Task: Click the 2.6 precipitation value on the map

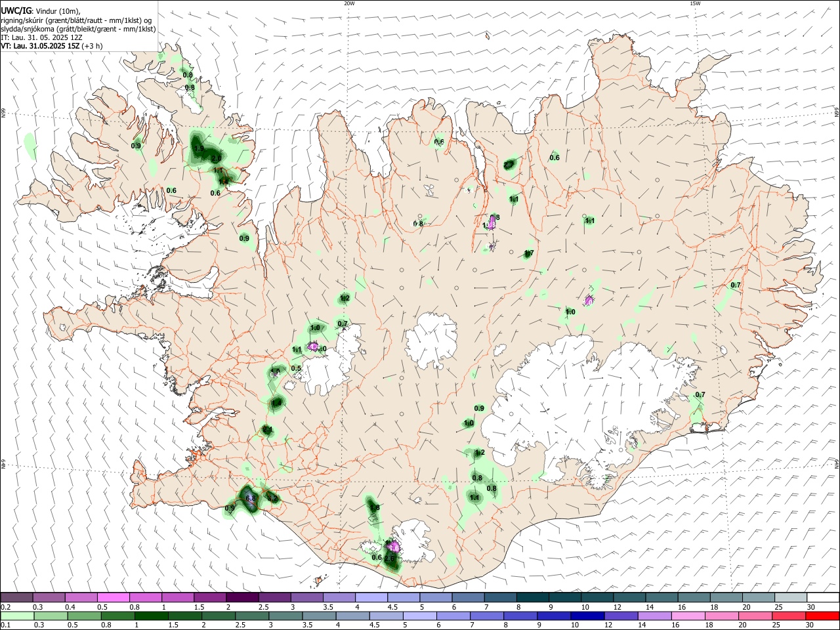Action: (390, 558)
